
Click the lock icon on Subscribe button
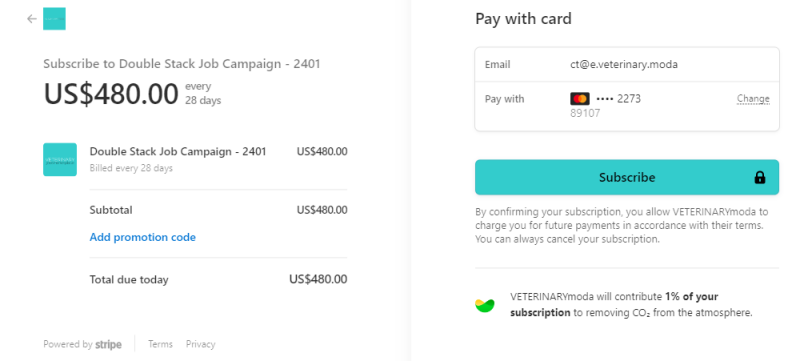tap(760, 177)
